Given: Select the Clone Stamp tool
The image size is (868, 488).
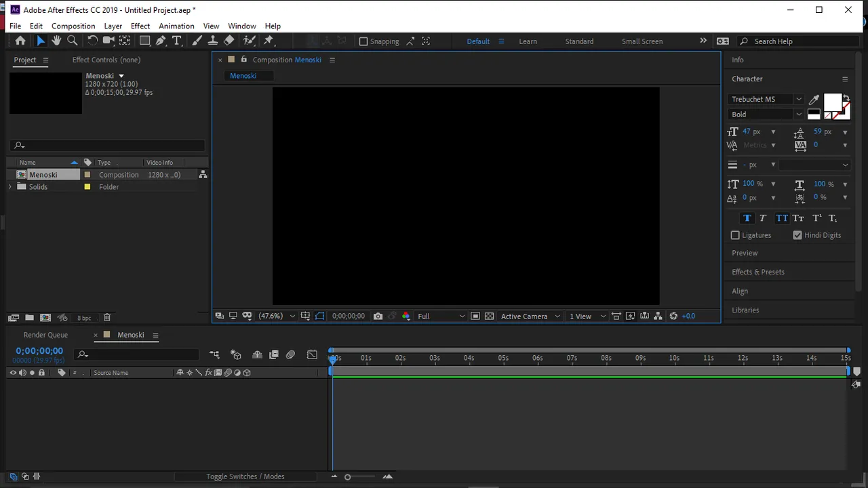Looking at the screenshot, I should point(213,41).
